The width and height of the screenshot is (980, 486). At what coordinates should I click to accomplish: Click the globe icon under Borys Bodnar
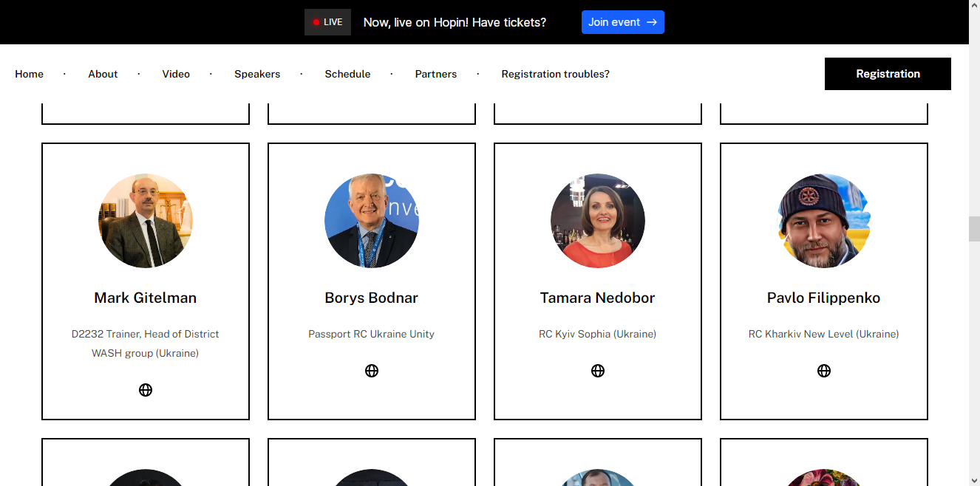click(372, 371)
